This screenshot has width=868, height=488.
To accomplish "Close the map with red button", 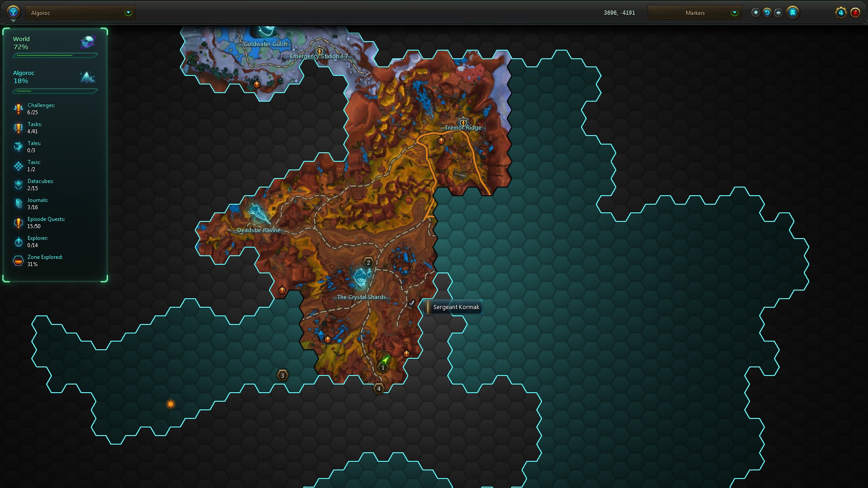I will pos(855,13).
